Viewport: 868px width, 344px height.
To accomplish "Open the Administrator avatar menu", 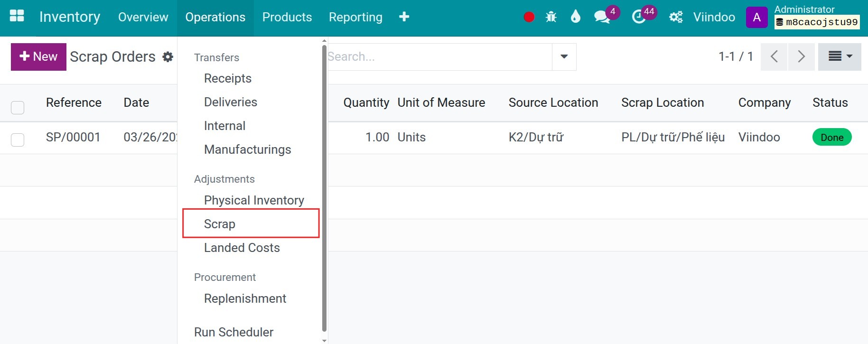I will coord(756,17).
